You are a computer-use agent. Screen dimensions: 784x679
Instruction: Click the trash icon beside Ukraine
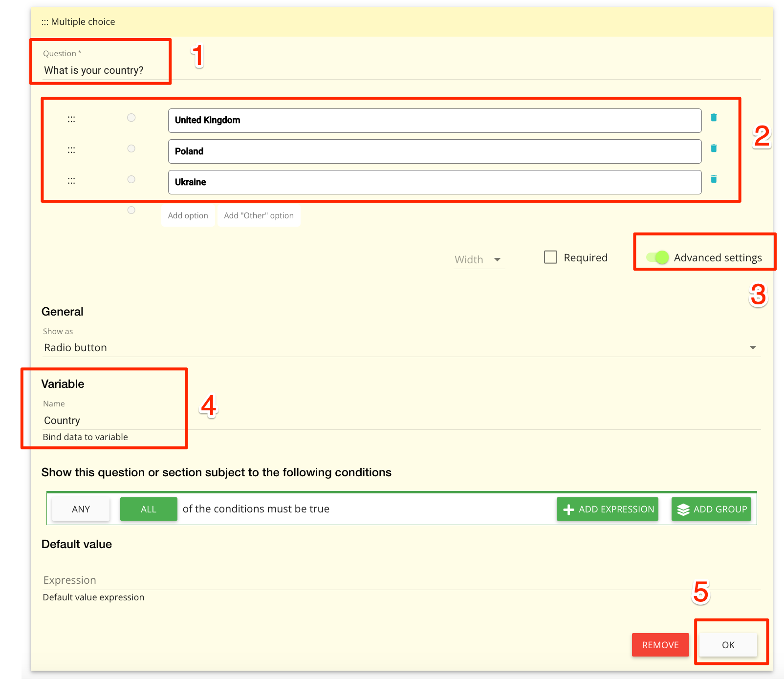(714, 179)
